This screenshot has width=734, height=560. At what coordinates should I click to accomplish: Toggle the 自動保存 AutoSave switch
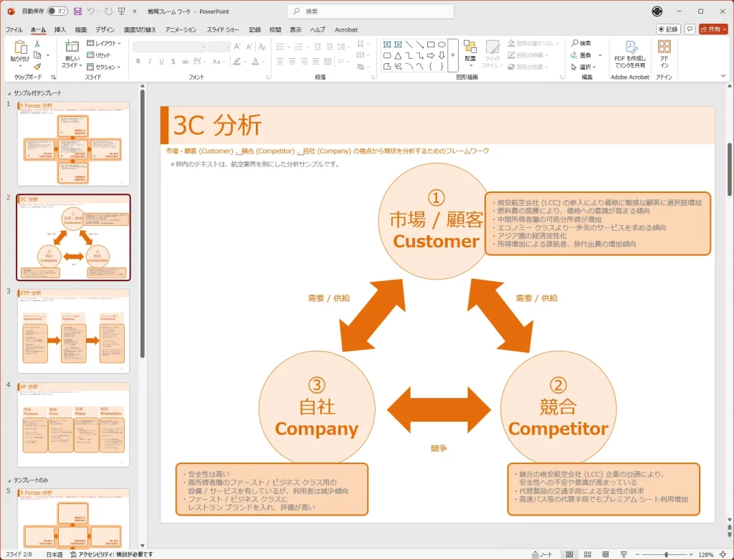click(x=57, y=11)
